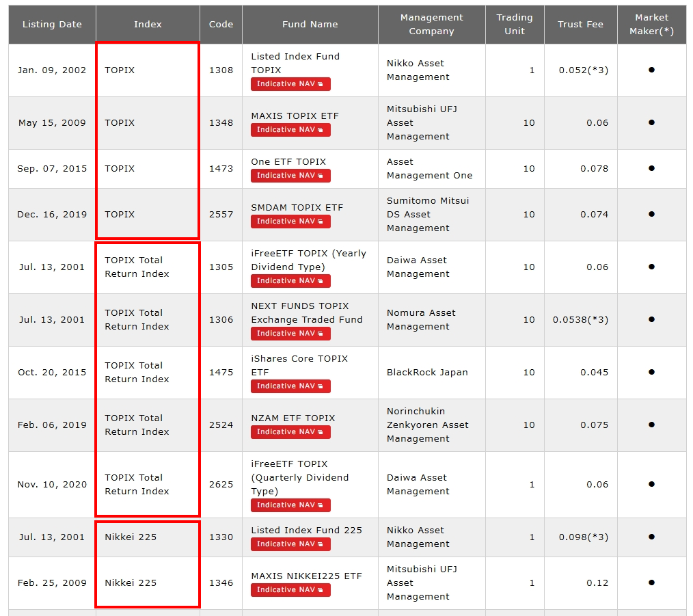Click trust fee 0.045
This screenshot has height=616, width=693.
(x=594, y=373)
